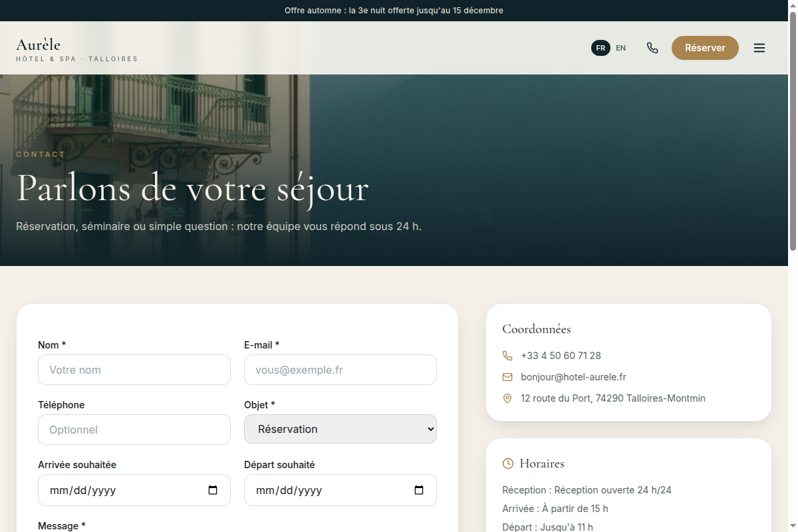Viewport: 798px width, 532px height.
Task: Click Arrivée : À partir de 15 h
Action: [555, 509]
